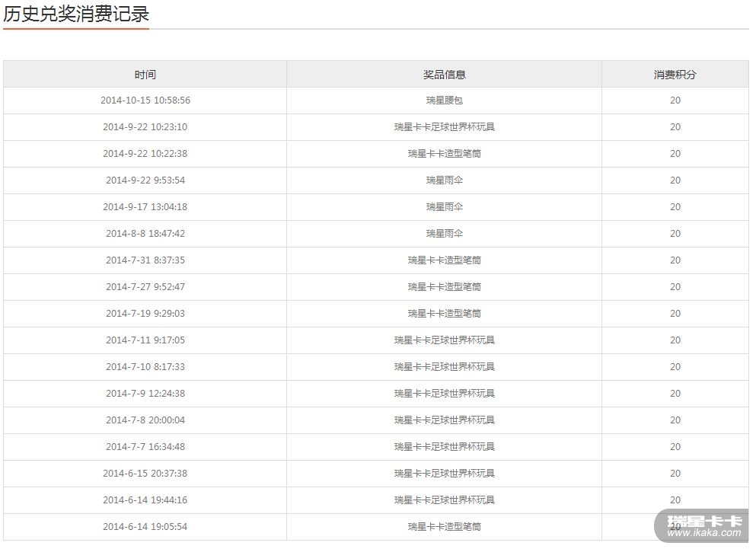This screenshot has width=756, height=549.
Task: Select the time cell 2014-6-15 20:37:38
Action: [145, 474]
